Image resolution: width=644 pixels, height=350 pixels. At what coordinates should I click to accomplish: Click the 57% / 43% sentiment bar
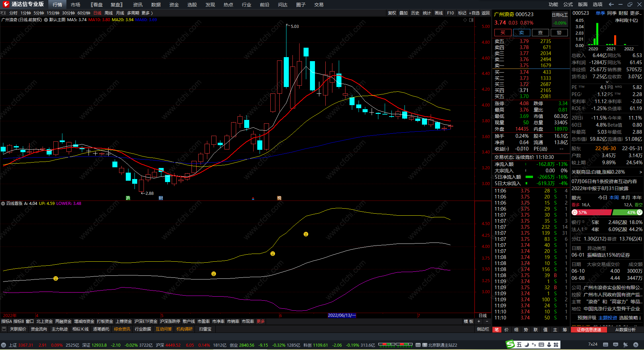coord(607,213)
